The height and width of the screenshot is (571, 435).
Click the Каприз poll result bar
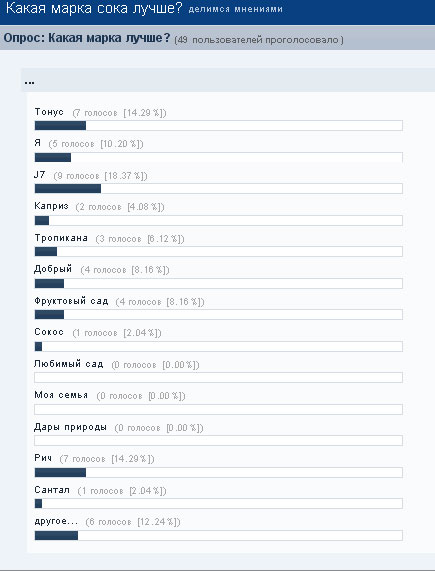(x=218, y=220)
